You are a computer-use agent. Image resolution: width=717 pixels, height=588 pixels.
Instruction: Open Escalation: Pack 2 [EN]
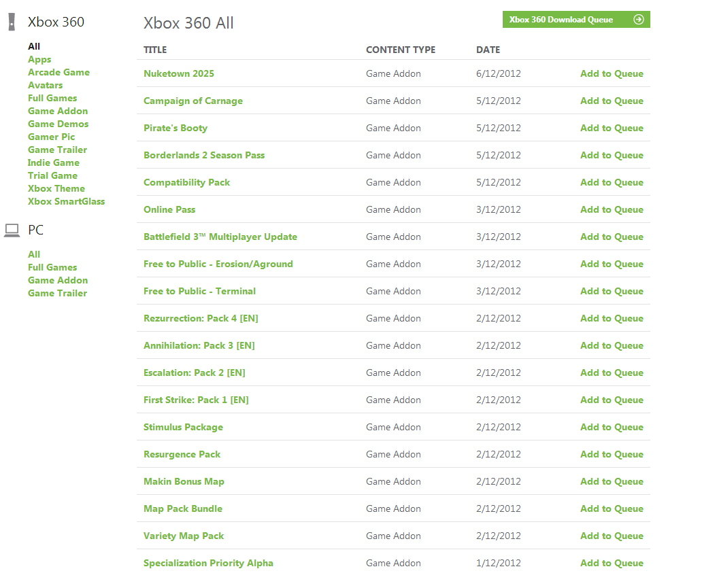point(195,373)
